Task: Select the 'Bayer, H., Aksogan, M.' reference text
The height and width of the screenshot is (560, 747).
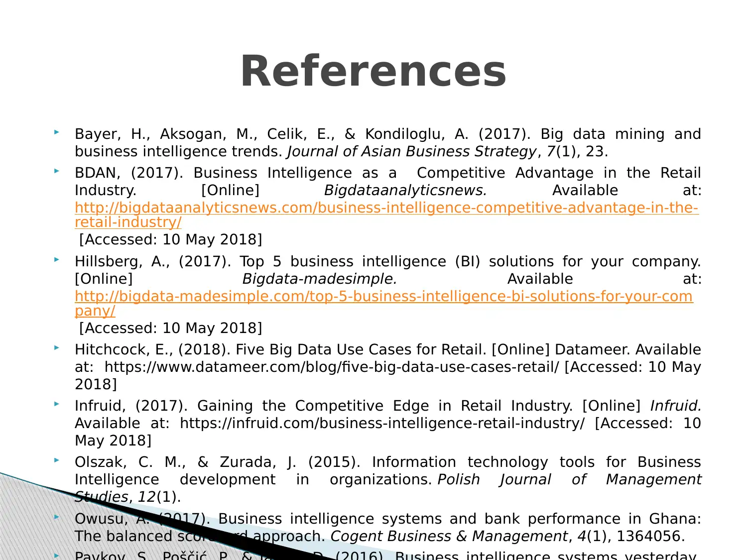Action: click(388, 142)
